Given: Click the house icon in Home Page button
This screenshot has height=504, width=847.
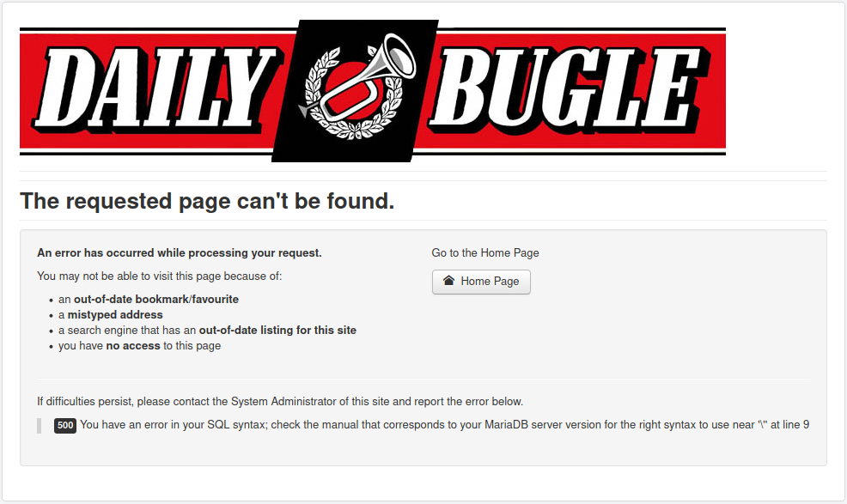Looking at the screenshot, I should 448,281.
